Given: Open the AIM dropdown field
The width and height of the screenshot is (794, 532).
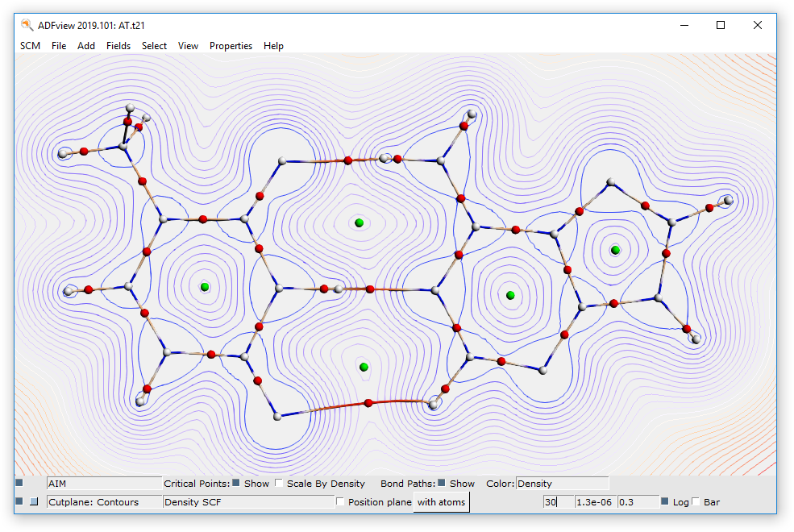Looking at the screenshot, I should 104,484.
